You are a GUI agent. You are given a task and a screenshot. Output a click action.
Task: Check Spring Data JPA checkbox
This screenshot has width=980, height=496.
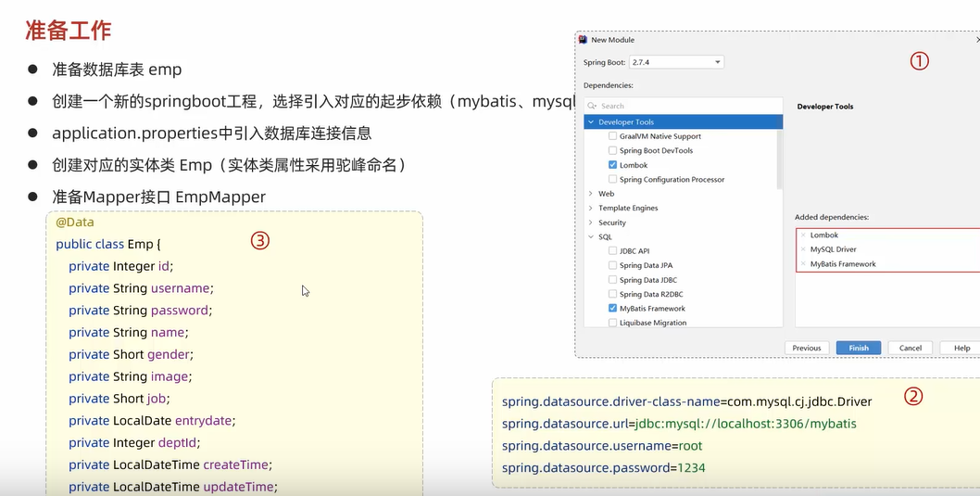612,265
